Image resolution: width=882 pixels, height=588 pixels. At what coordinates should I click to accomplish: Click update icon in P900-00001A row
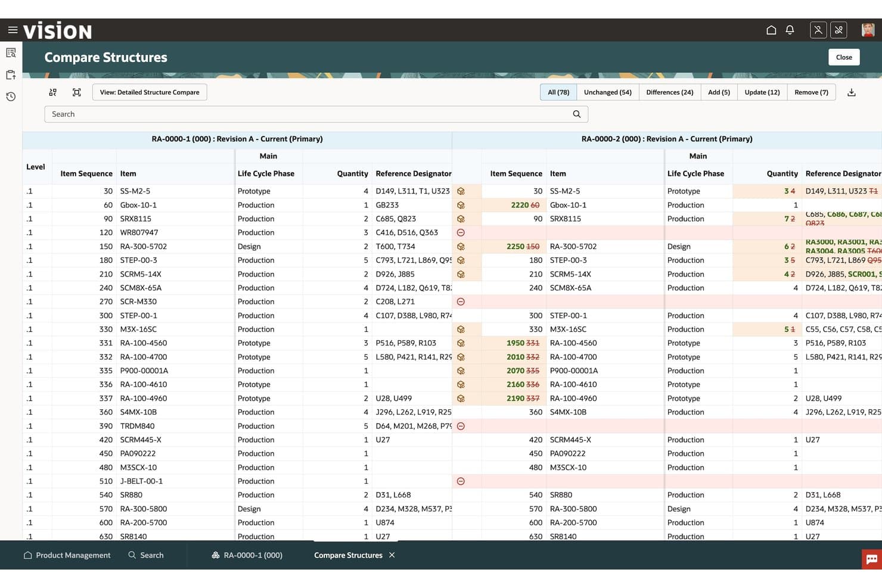[x=461, y=371]
